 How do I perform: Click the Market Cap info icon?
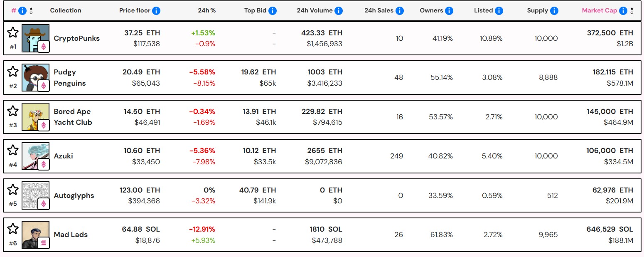(623, 11)
